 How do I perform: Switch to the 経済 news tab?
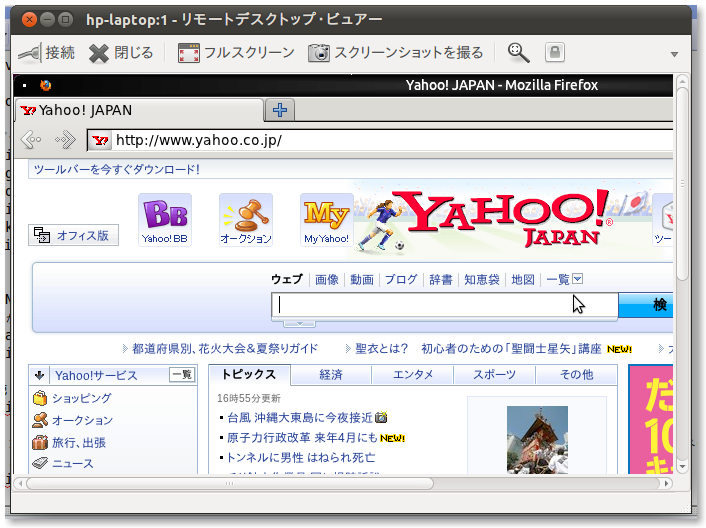(x=331, y=375)
